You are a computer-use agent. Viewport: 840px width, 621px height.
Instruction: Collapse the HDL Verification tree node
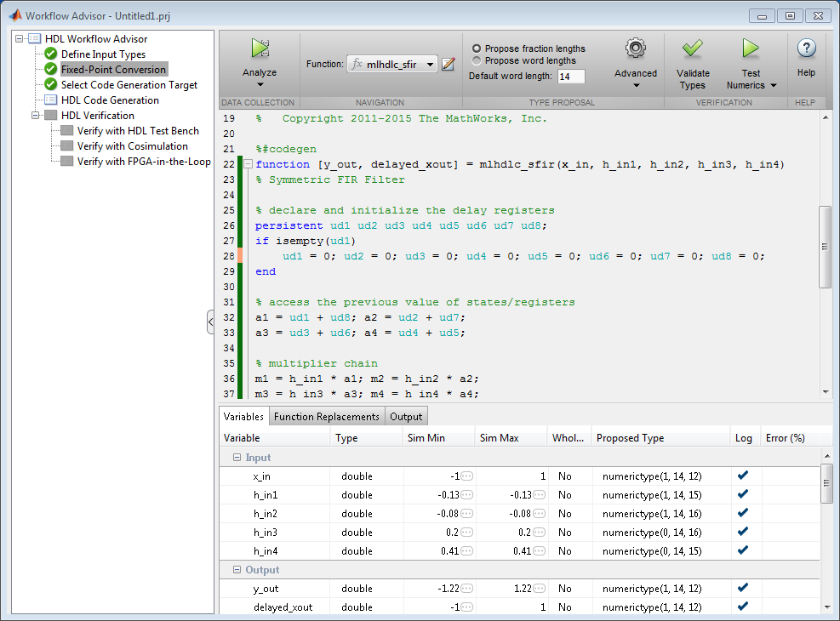coord(36,116)
